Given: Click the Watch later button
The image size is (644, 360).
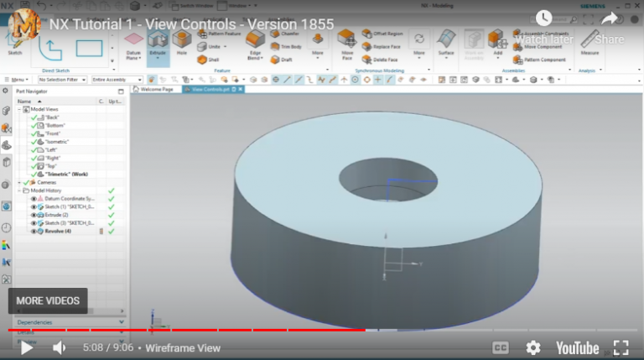Looking at the screenshot, I should coord(543,27).
